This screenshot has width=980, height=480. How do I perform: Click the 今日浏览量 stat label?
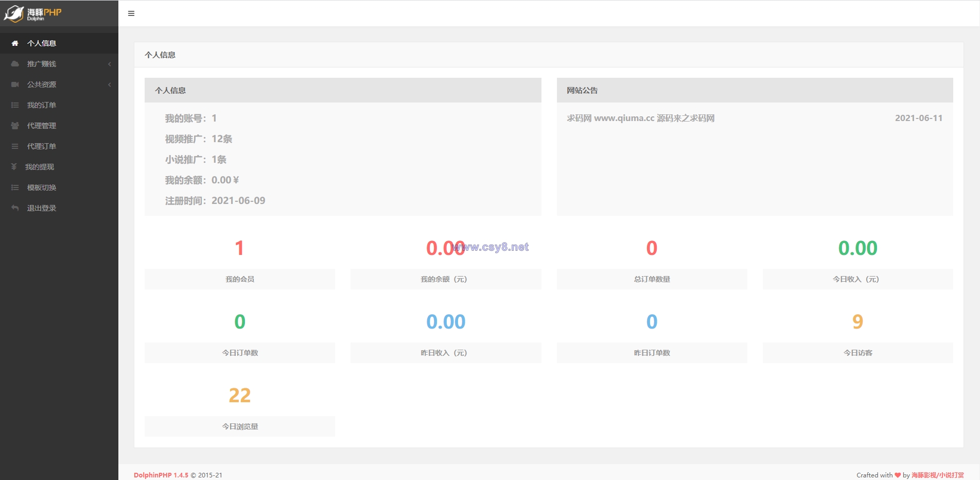pyautogui.click(x=240, y=426)
